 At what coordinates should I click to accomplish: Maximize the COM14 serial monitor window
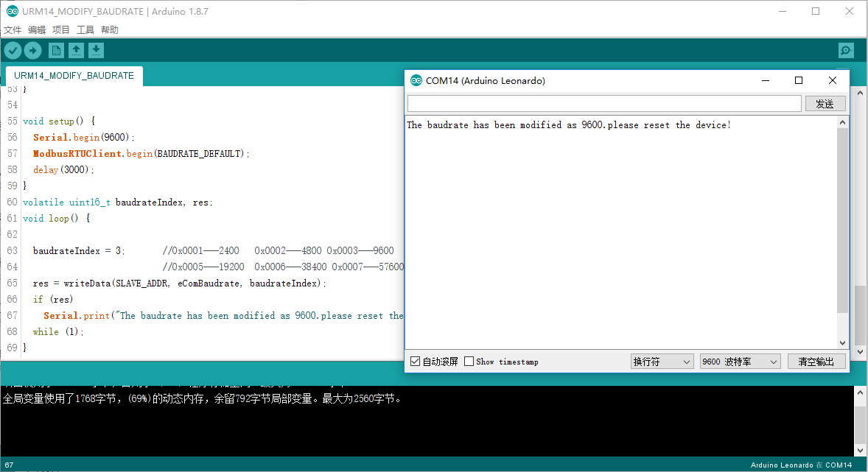click(x=799, y=81)
